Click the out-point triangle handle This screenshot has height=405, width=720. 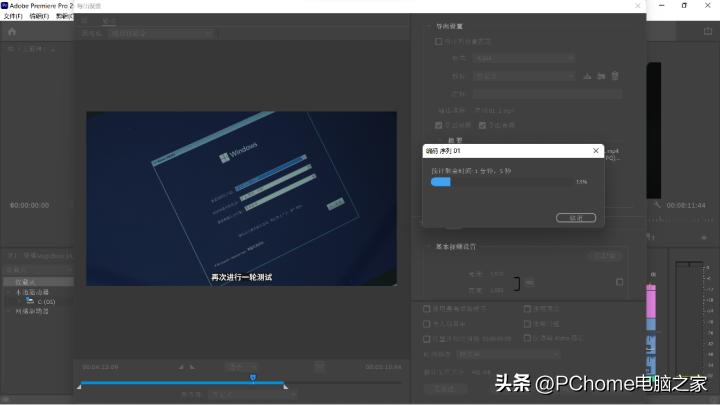[x=286, y=387]
